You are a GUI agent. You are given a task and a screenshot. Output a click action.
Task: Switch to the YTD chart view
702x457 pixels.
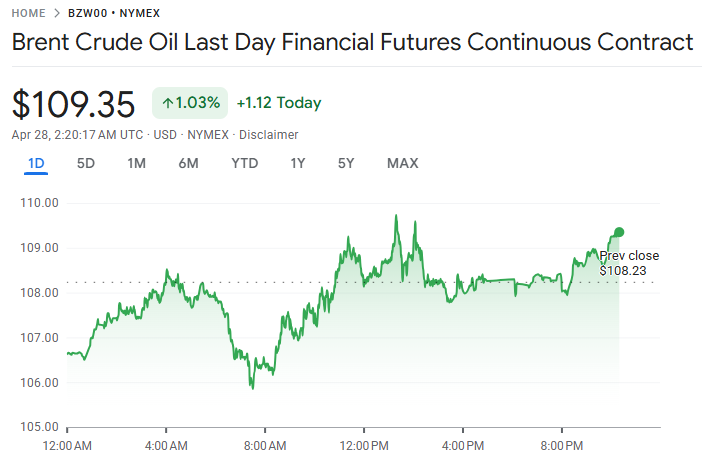[x=245, y=163]
